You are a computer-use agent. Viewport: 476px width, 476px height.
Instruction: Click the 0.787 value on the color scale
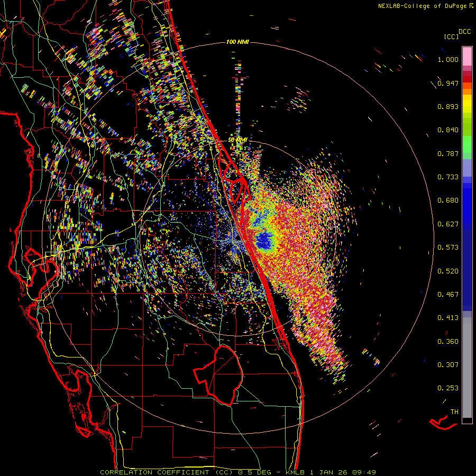click(x=448, y=153)
